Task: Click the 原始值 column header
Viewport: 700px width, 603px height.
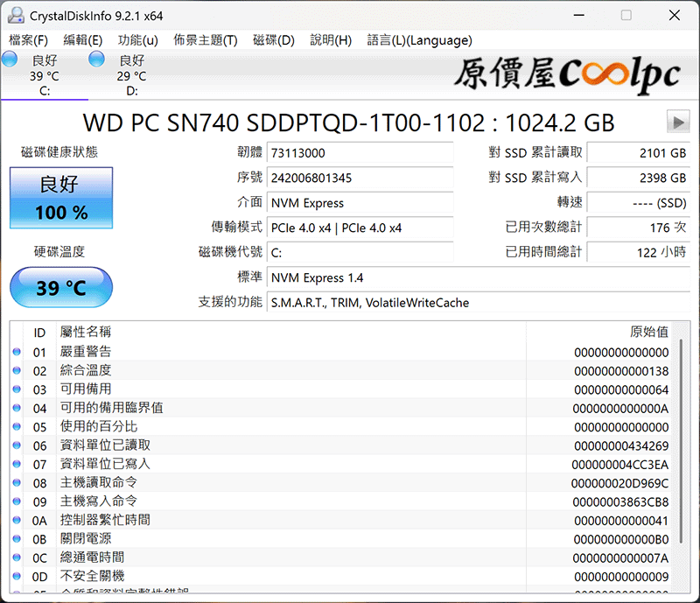Action: pyautogui.click(x=599, y=333)
